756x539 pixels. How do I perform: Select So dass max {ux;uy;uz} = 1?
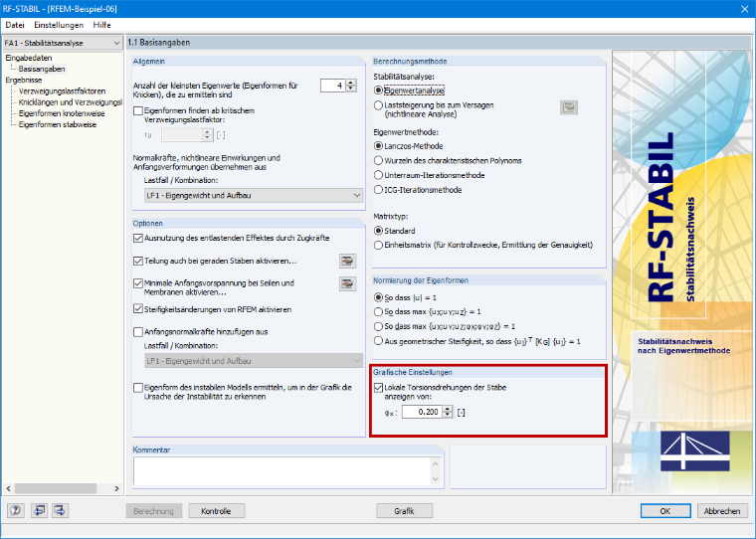(378, 312)
